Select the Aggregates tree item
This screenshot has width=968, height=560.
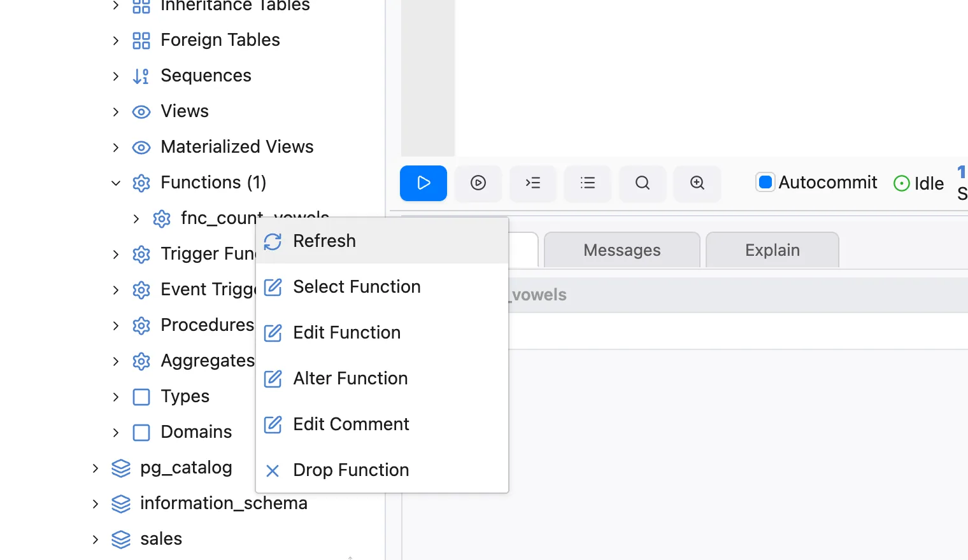(208, 361)
